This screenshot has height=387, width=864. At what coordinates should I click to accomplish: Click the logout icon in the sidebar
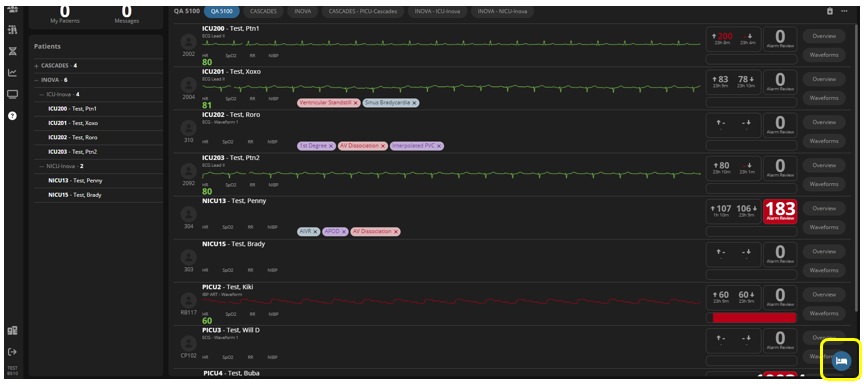tap(12, 351)
